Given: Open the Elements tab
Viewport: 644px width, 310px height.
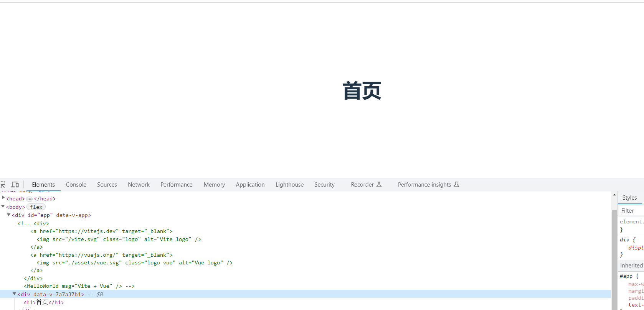Looking at the screenshot, I should point(43,185).
